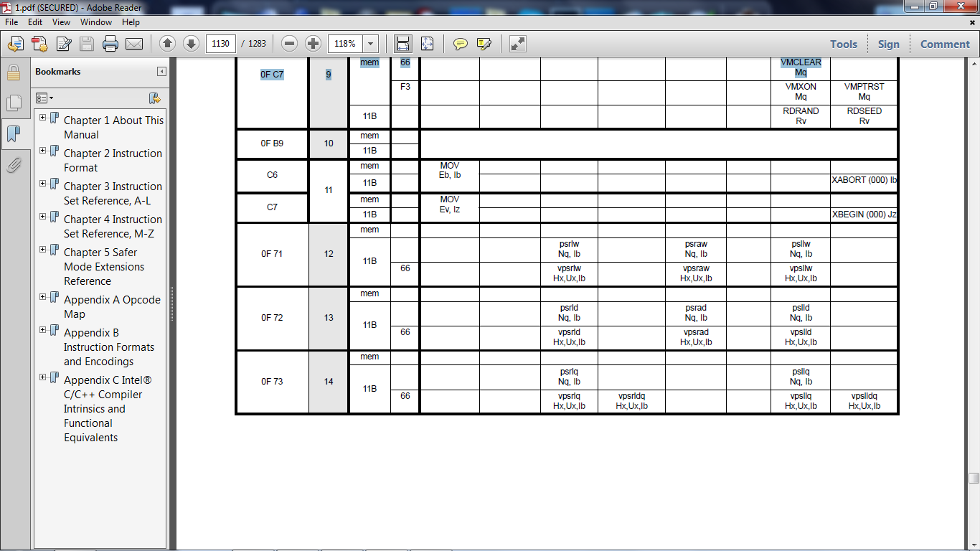
Task: Click the VMPTRST Mq cell
Action: point(864,92)
